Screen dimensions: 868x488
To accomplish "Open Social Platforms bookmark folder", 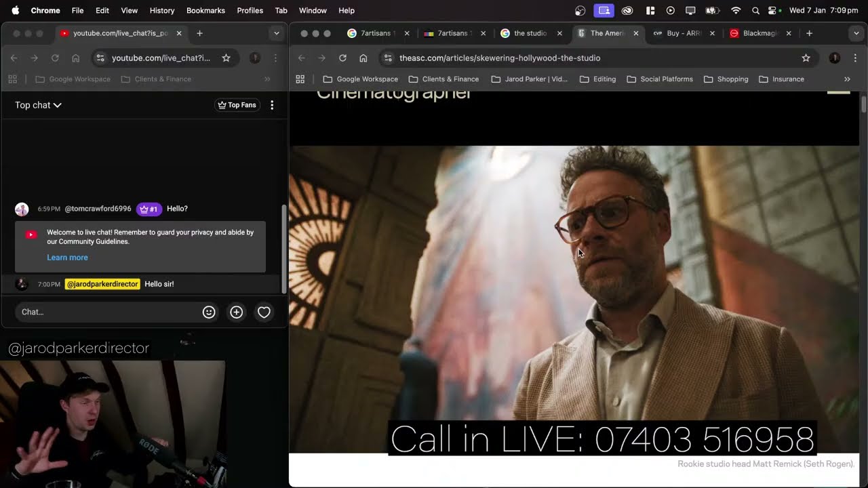I will tap(660, 79).
